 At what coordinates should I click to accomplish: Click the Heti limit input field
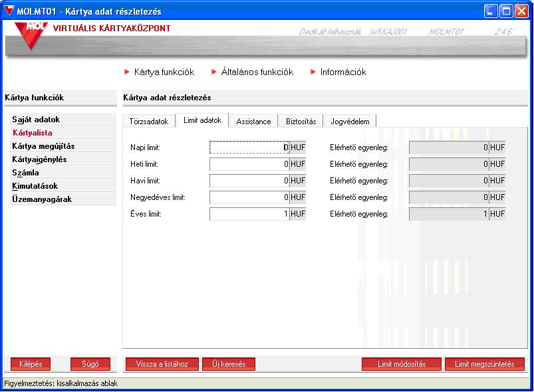[249, 164]
